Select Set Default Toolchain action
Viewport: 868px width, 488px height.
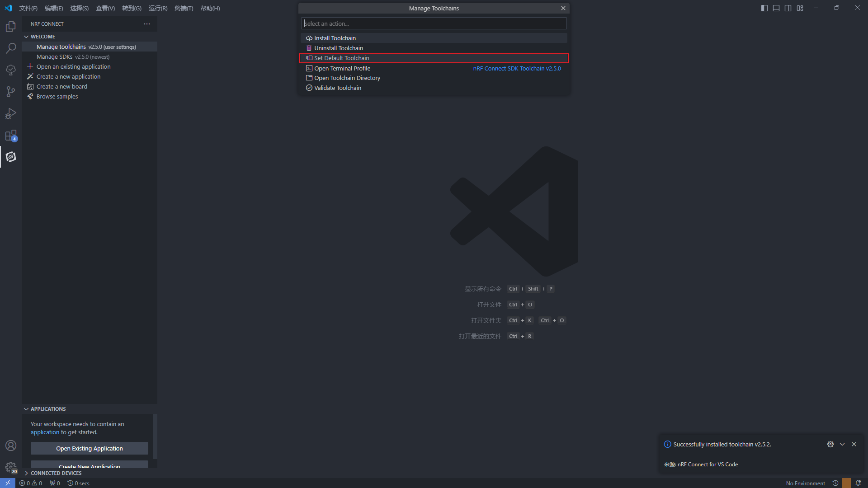coord(342,58)
